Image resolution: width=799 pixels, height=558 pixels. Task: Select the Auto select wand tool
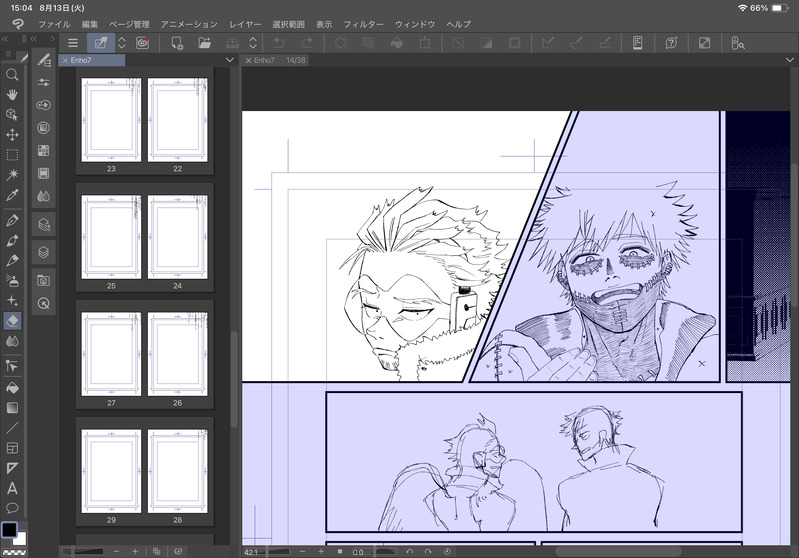point(12,175)
